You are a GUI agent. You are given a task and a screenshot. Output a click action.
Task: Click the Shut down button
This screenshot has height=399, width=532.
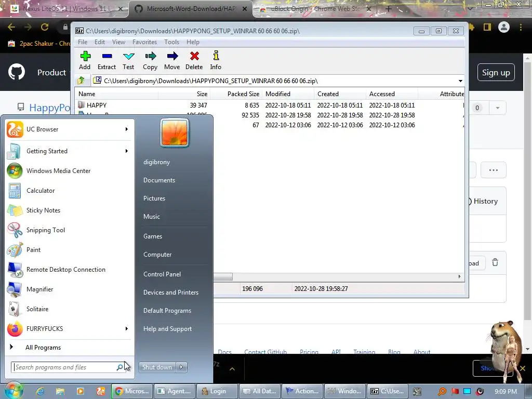(157, 367)
